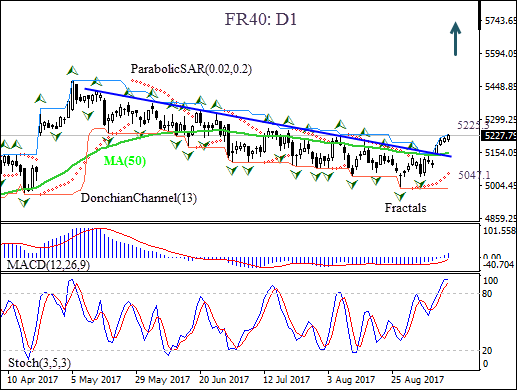Click the 100 level on Stochastic scale

coord(490,281)
